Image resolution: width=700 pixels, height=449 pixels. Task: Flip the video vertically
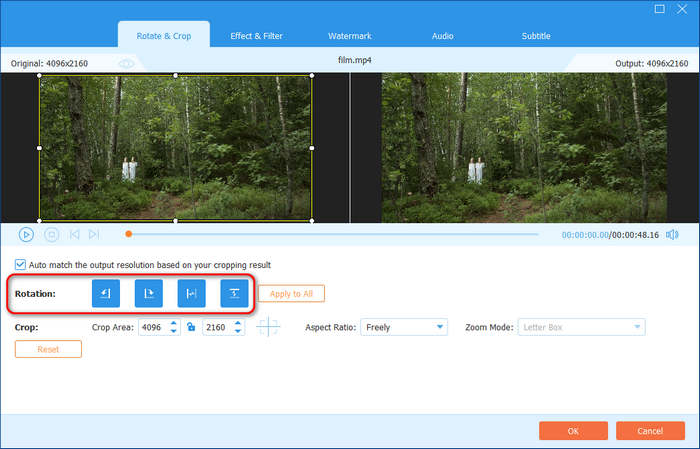(234, 293)
